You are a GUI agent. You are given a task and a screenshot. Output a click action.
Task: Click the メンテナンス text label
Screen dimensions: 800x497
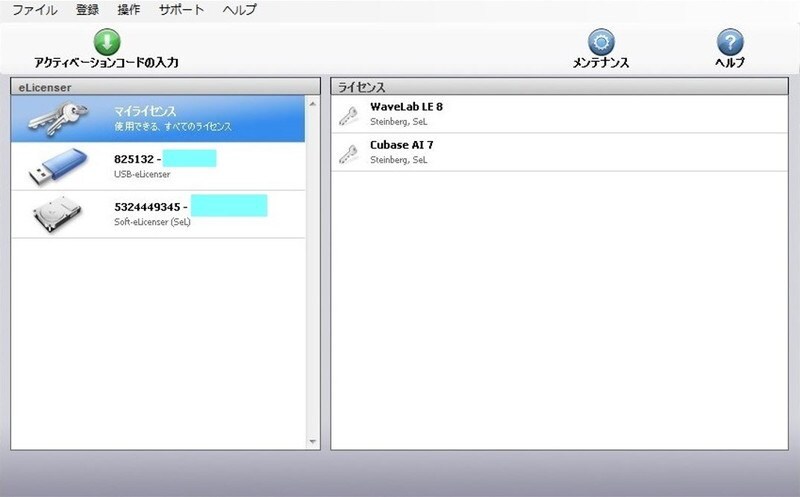(x=600, y=63)
